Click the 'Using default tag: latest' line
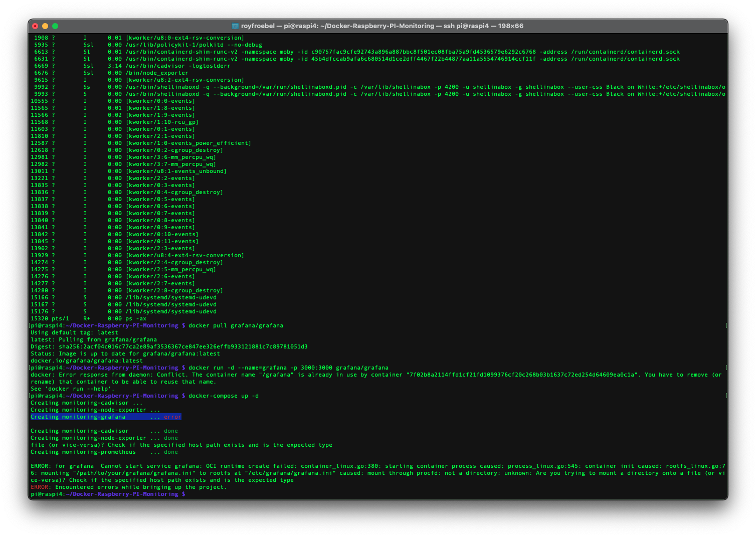This screenshot has width=756, height=537. click(75, 332)
